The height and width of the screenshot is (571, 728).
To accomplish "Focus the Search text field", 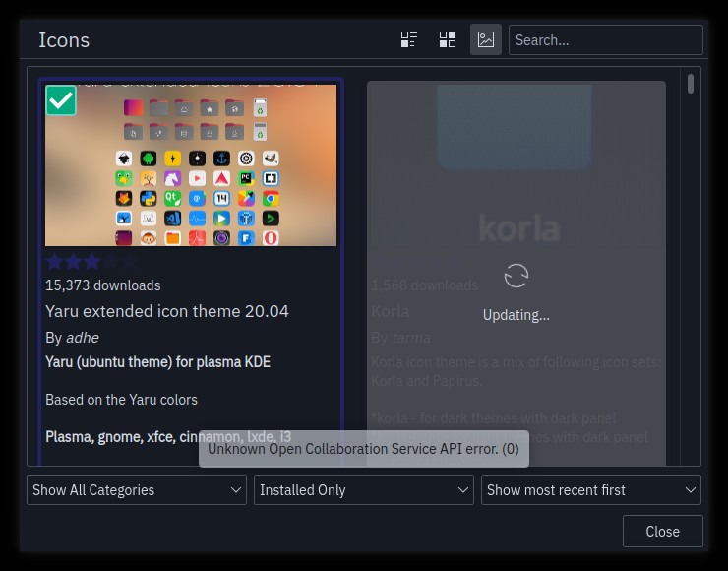I will (x=605, y=40).
